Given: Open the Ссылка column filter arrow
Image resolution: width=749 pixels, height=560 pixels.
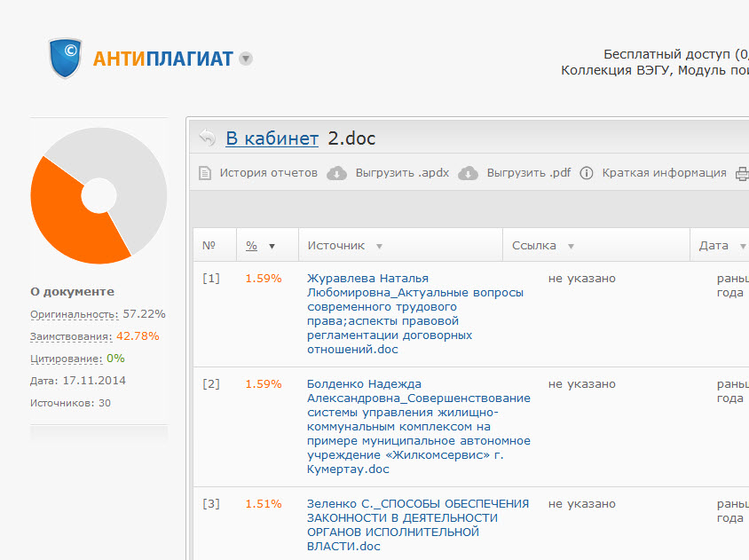Looking at the screenshot, I should point(571,246).
